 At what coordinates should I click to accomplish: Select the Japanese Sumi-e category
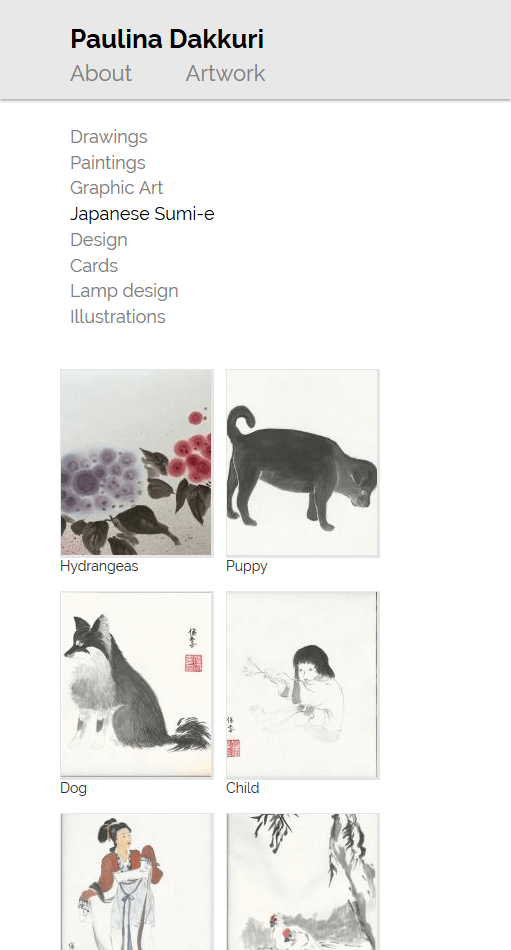pos(142,214)
